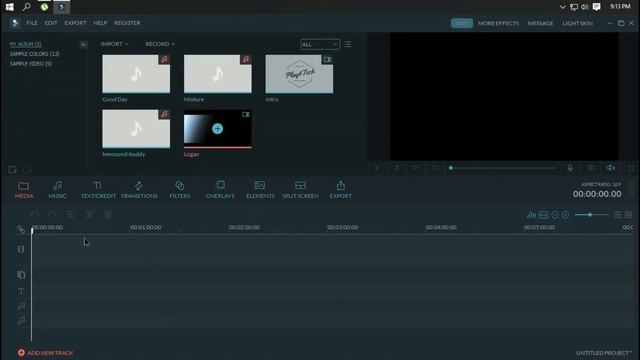The width and height of the screenshot is (640, 360).
Task: Click the EXPORT toolbar button
Action: pos(340,190)
